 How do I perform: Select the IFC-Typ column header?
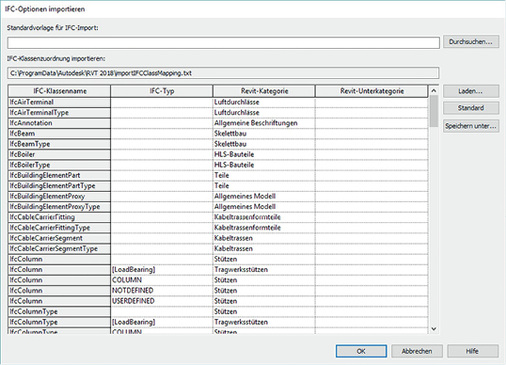(x=162, y=91)
